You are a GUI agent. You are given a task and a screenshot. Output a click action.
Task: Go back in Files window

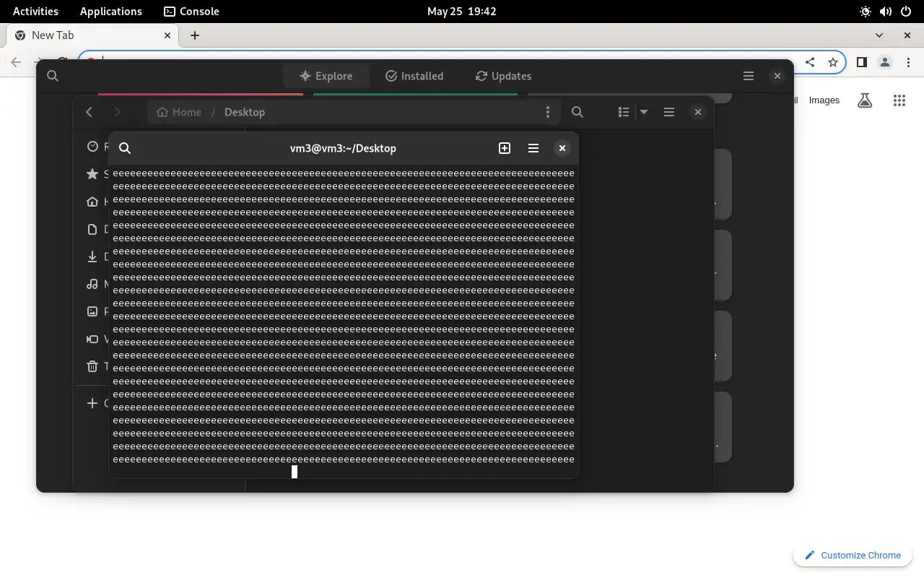click(89, 112)
